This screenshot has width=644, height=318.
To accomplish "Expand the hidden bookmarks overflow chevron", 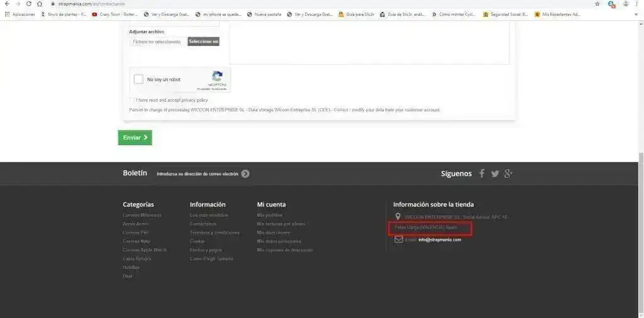I will 636,14.
